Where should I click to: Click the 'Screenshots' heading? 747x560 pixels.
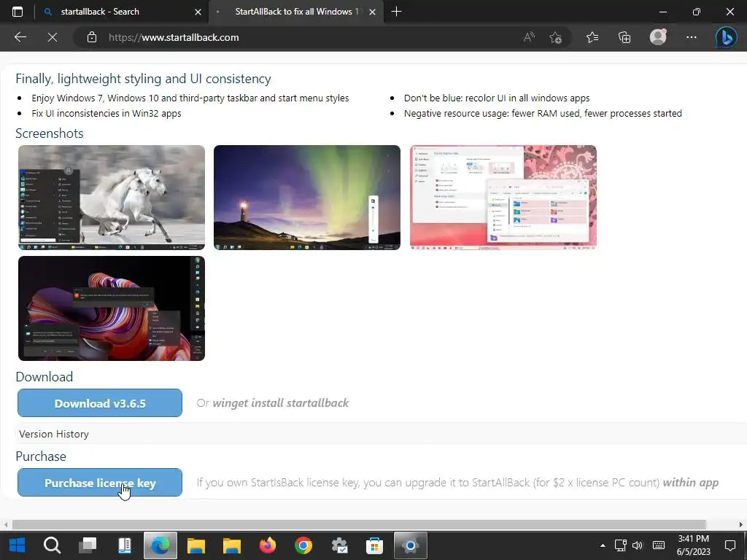coord(50,133)
